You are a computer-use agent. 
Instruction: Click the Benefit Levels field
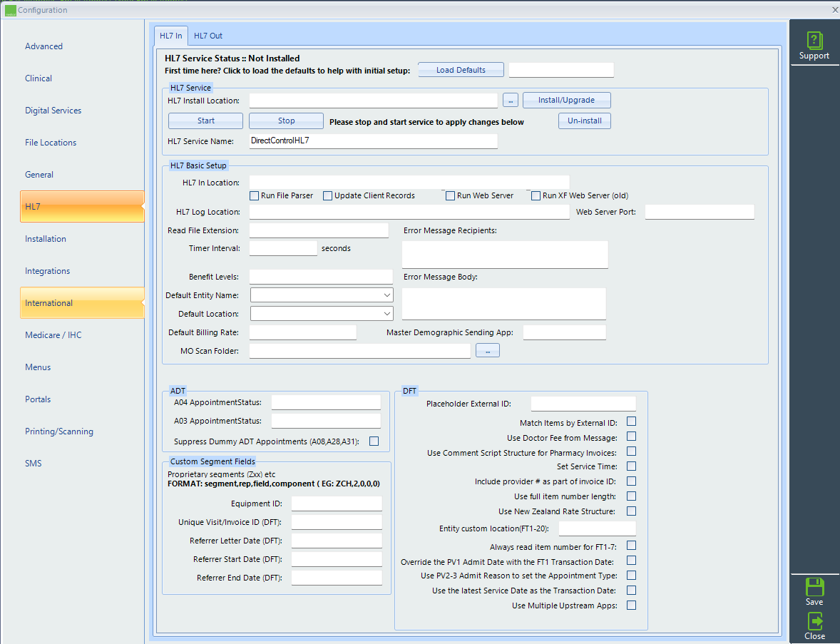pos(321,277)
